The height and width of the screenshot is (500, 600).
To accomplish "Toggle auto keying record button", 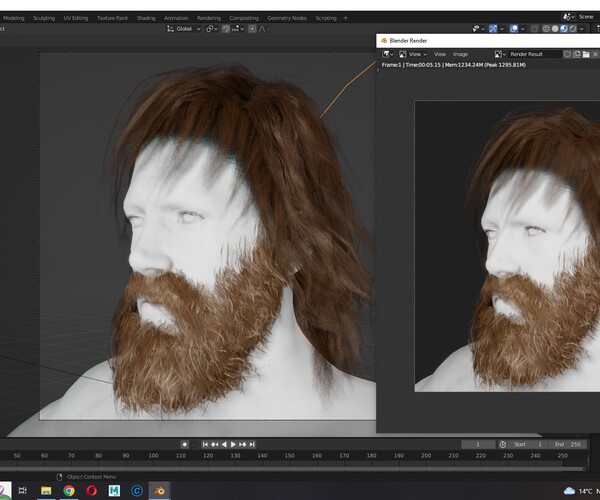I will [x=184, y=445].
